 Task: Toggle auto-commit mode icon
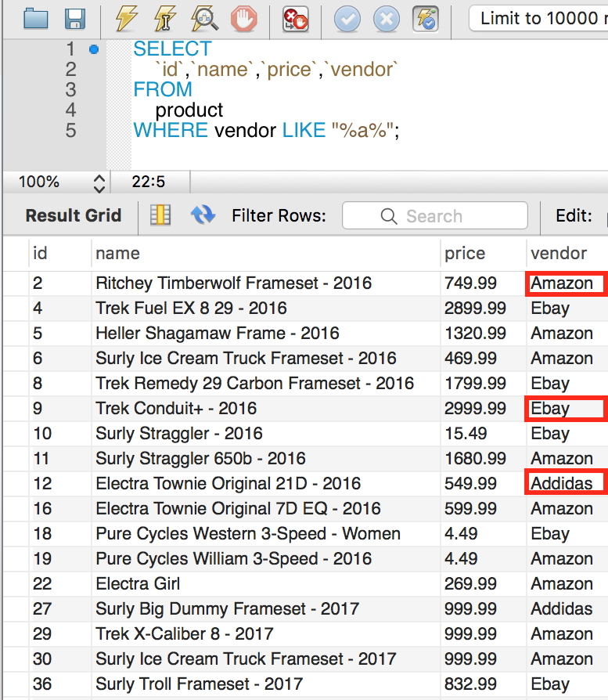426,20
